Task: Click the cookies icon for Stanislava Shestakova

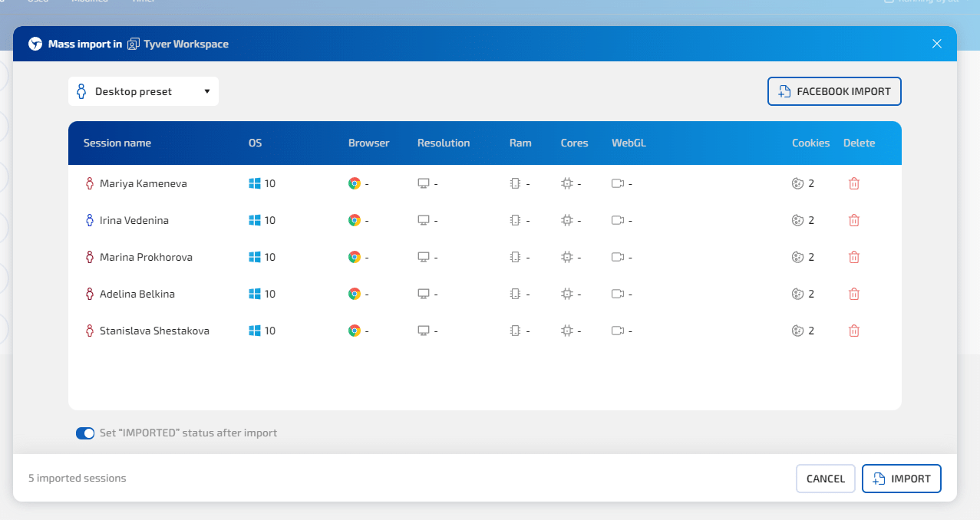Action: tap(797, 331)
